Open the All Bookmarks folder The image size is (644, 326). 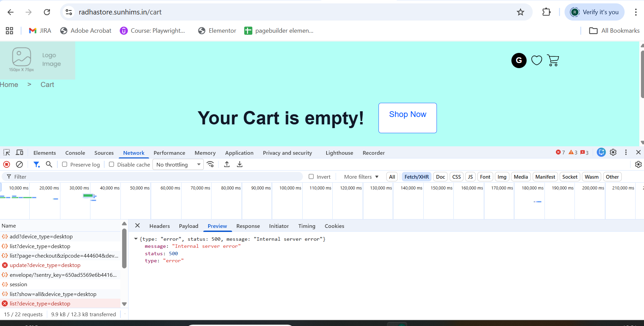coord(614,31)
